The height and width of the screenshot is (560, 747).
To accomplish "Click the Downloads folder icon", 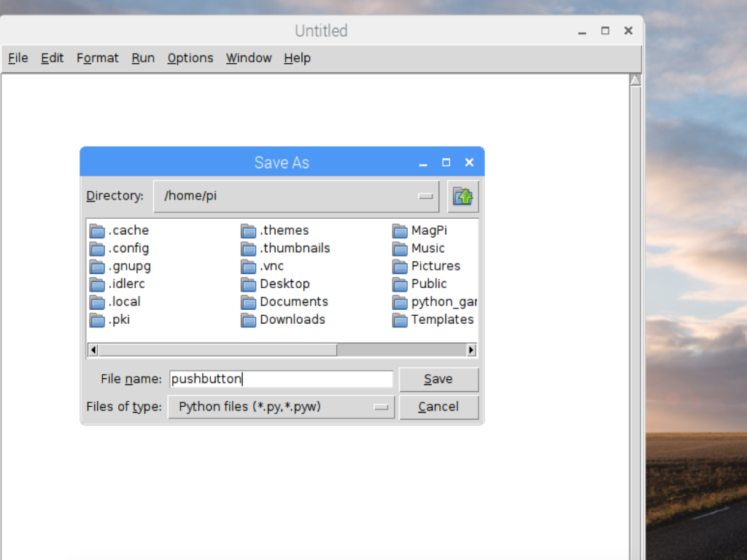I will [248, 320].
